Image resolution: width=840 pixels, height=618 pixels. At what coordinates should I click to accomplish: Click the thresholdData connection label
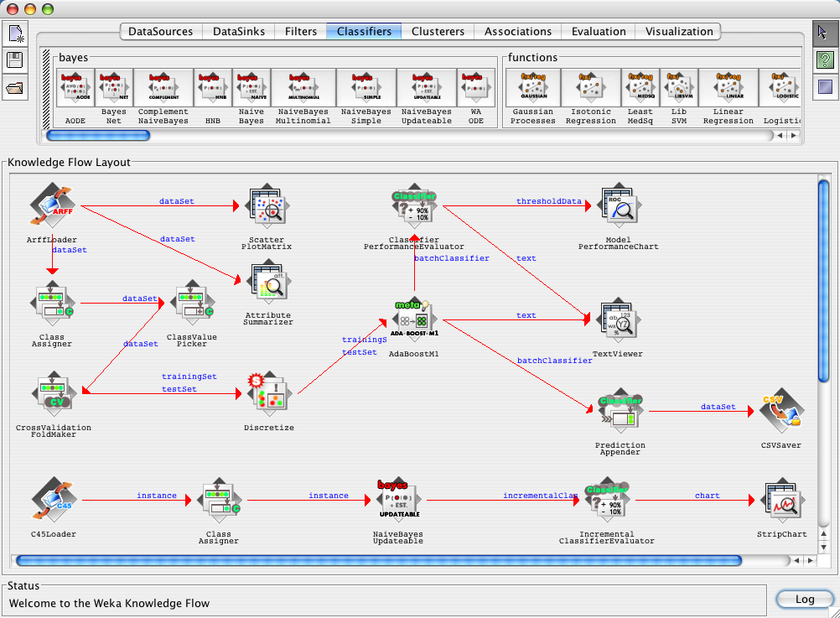point(548,201)
